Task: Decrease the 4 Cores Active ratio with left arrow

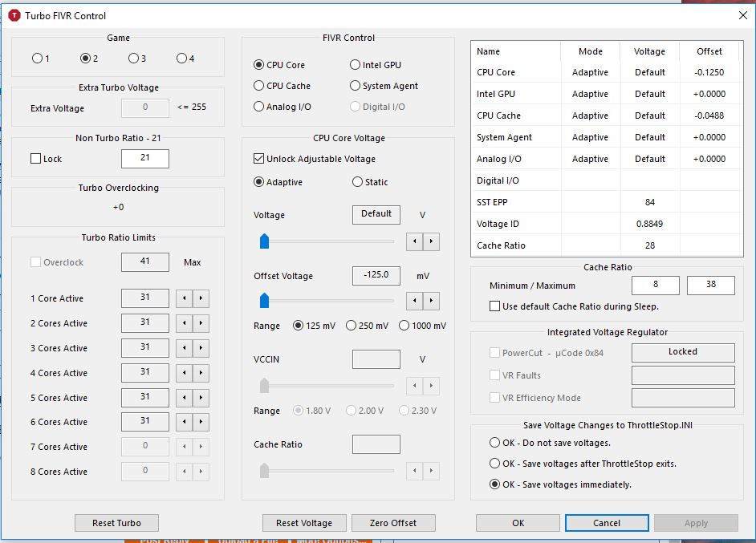Action: pos(184,373)
